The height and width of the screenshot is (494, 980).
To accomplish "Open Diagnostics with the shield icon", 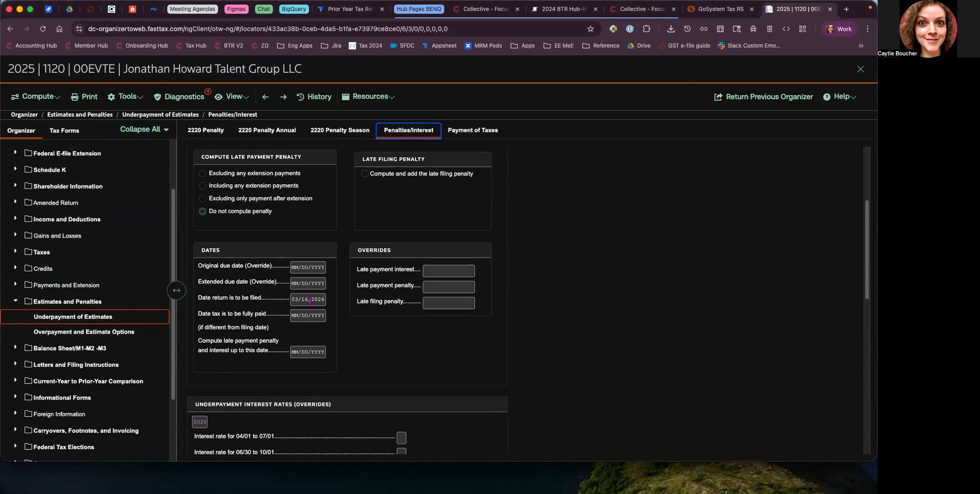I will [179, 97].
